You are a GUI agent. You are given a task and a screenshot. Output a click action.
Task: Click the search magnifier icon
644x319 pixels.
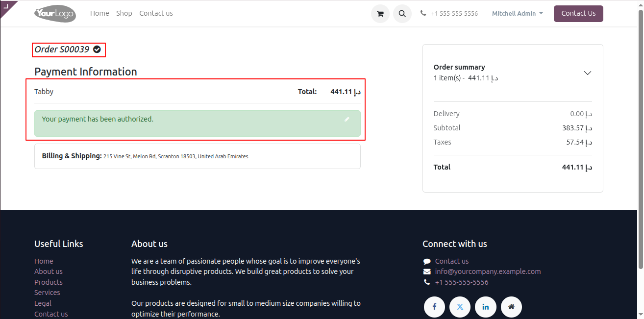402,14
